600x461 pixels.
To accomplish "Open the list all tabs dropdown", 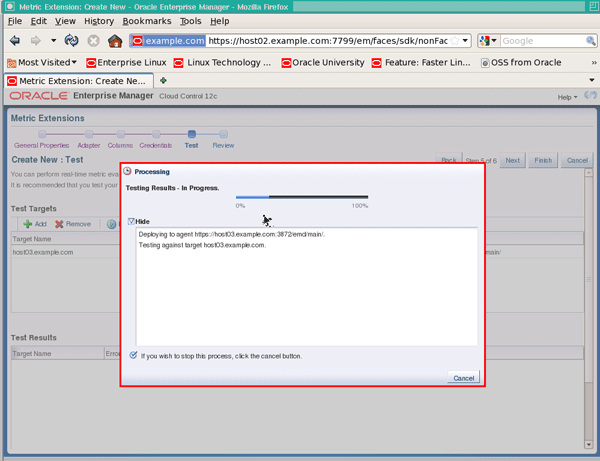I will 592,80.
